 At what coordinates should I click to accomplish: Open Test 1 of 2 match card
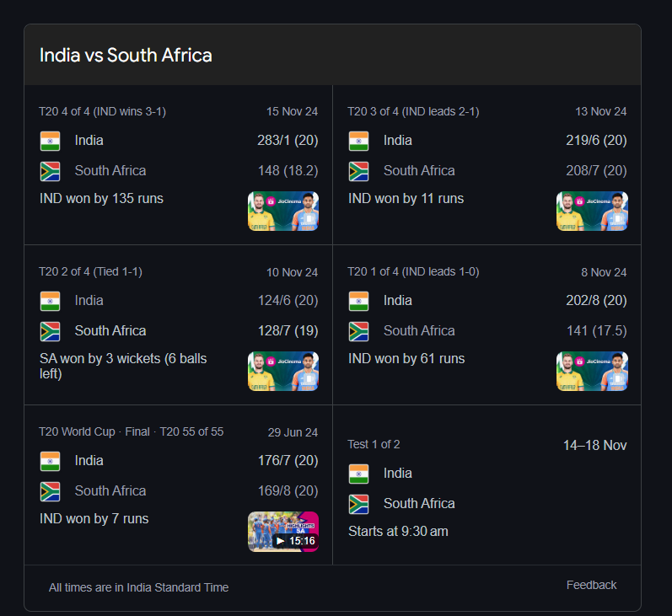(x=487, y=485)
